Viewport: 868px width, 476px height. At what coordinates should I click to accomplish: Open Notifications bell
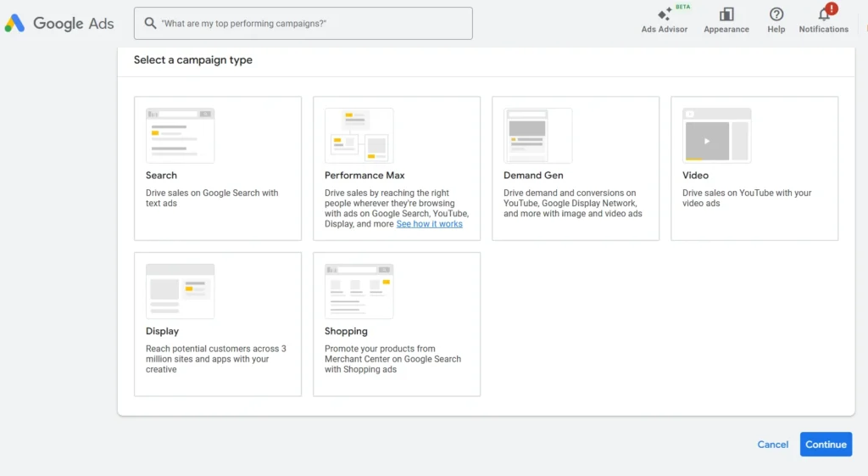pyautogui.click(x=823, y=20)
